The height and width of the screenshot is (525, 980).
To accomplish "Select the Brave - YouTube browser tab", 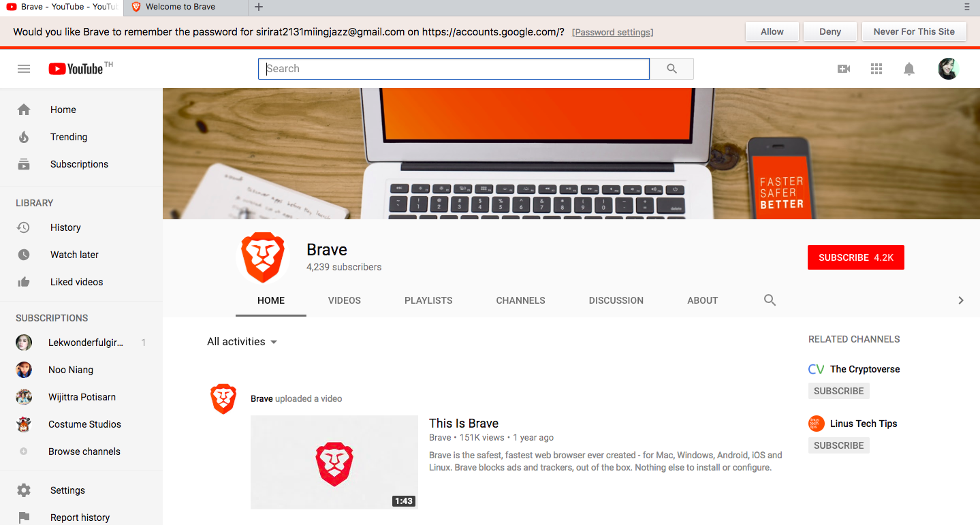I will [x=61, y=7].
